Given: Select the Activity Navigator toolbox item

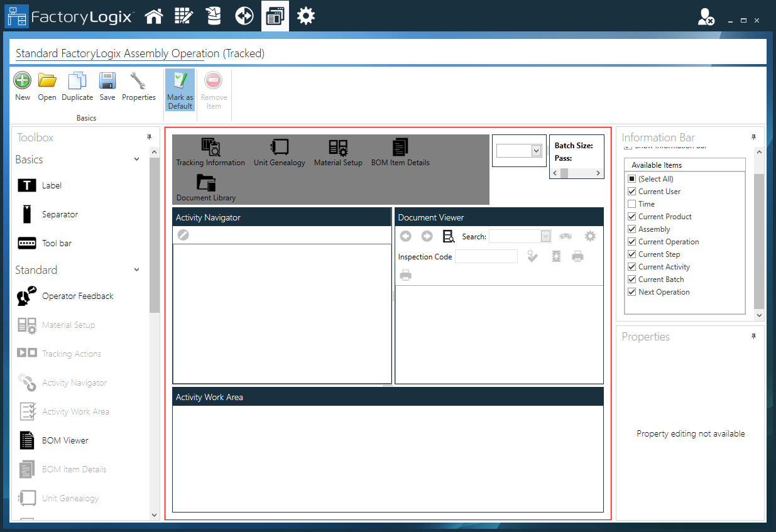Looking at the screenshot, I should (62, 383).
